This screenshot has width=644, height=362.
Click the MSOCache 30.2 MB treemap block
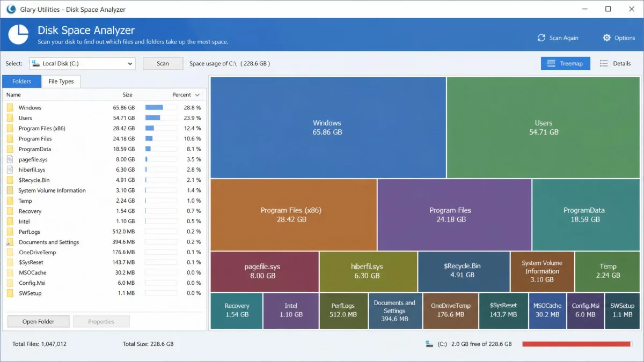[547, 311]
